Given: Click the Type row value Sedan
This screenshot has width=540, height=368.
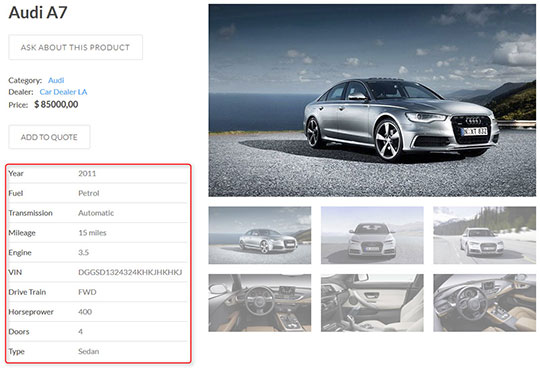Looking at the screenshot, I should click(89, 351).
